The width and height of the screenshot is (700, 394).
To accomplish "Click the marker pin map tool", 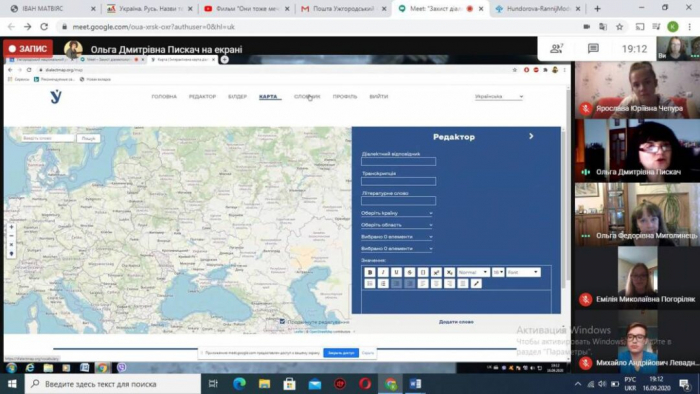I will click(12, 254).
